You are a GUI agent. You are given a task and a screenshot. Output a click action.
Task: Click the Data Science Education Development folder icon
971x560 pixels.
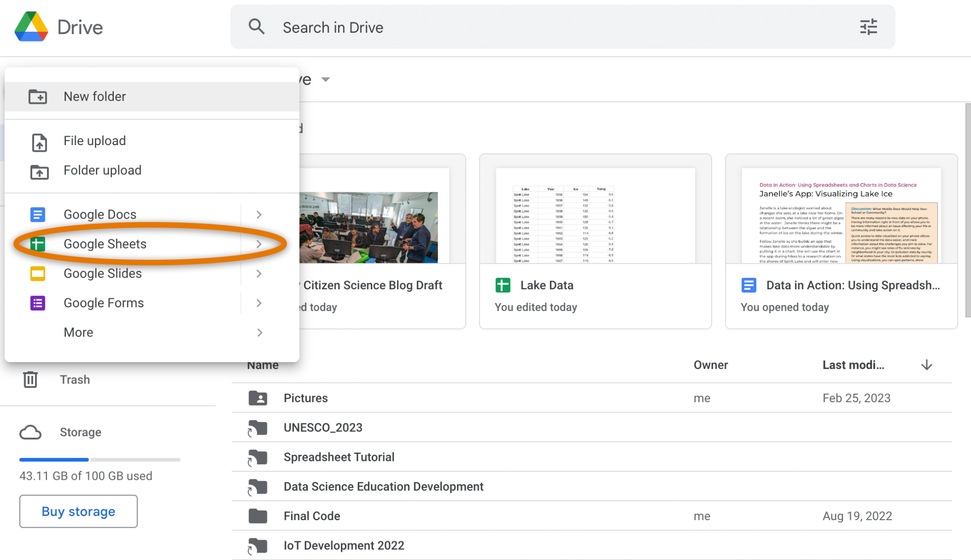(x=257, y=487)
